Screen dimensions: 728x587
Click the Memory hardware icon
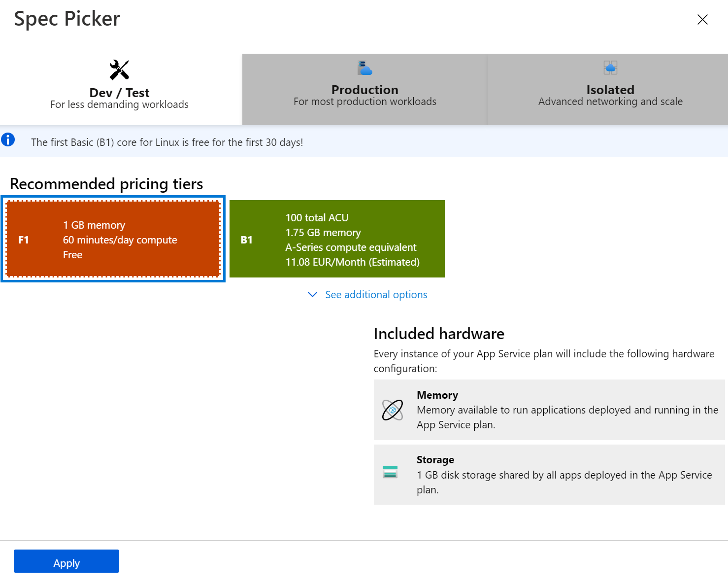click(393, 410)
